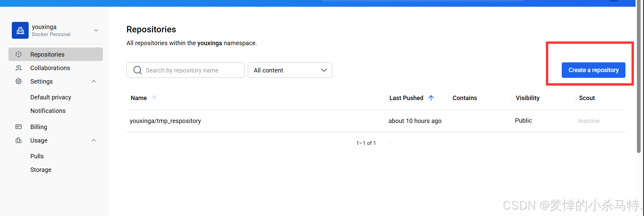Open Default privacy settings
The width and height of the screenshot is (644, 216).
[51, 97]
